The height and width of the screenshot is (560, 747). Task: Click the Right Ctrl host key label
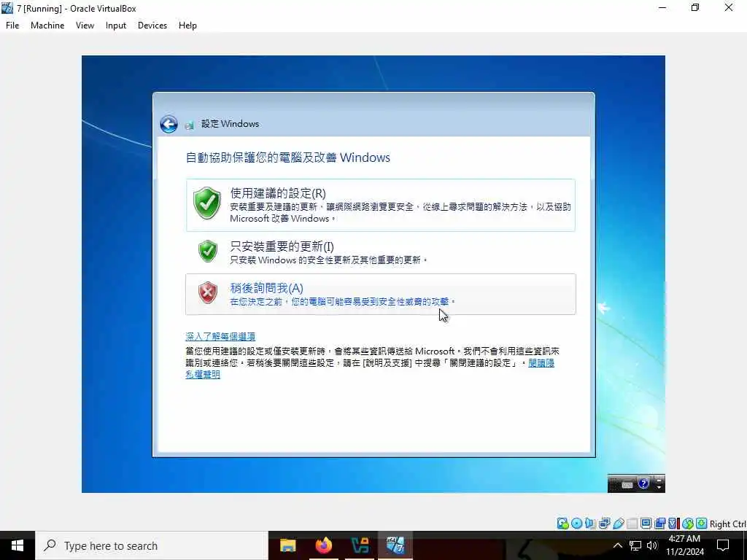pyautogui.click(x=727, y=524)
